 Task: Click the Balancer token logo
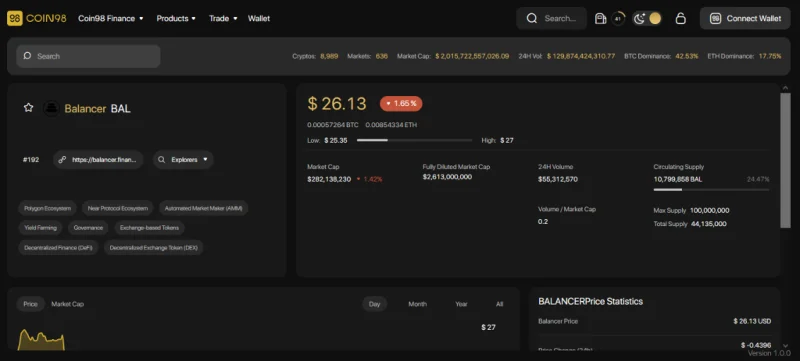[51, 108]
